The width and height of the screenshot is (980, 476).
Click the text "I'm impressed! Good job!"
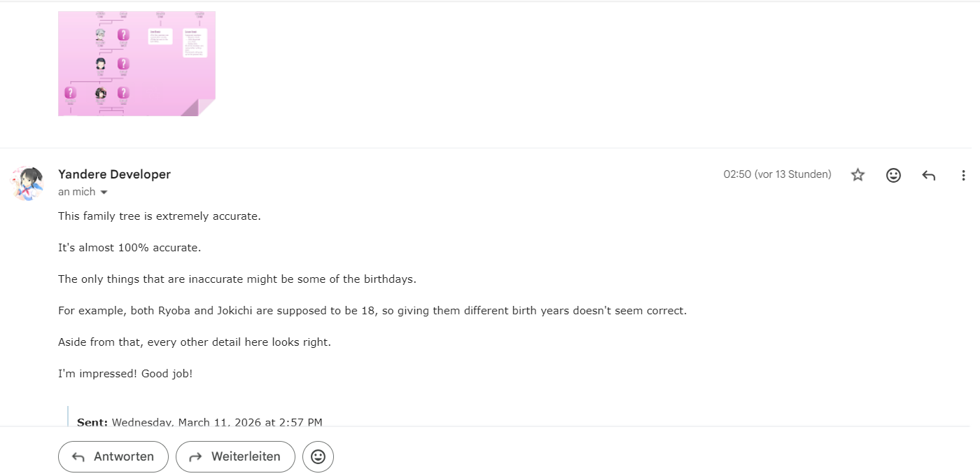click(x=125, y=374)
